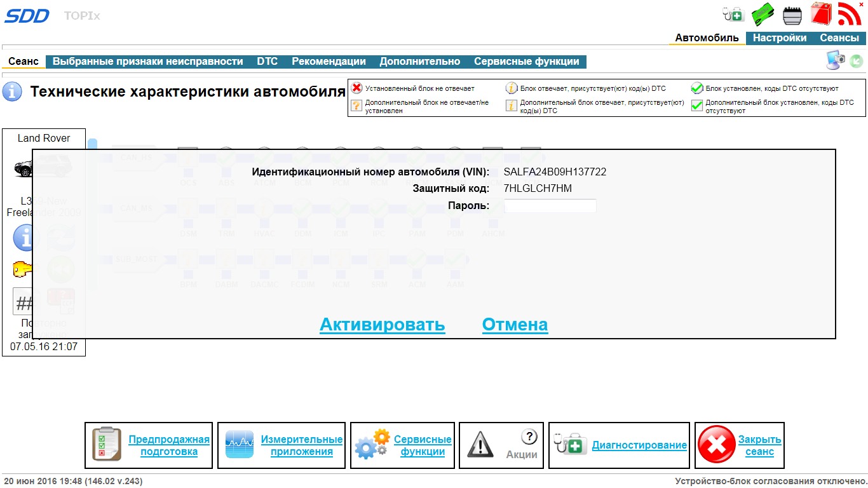Click the 07.05.16 21:07 timestamp
Viewport: 868px width, 488px height.
pyautogui.click(x=44, y=347)
